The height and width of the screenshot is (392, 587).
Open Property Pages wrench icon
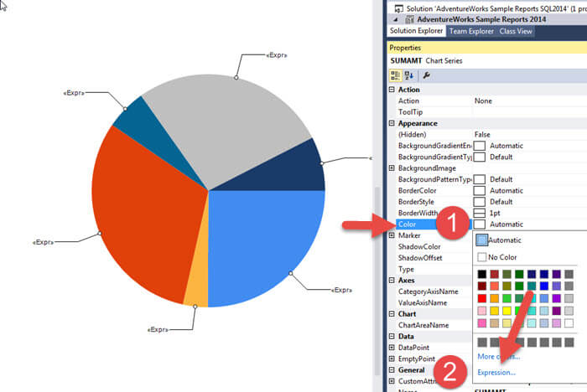pyautogui.click(x=426, y=75)
